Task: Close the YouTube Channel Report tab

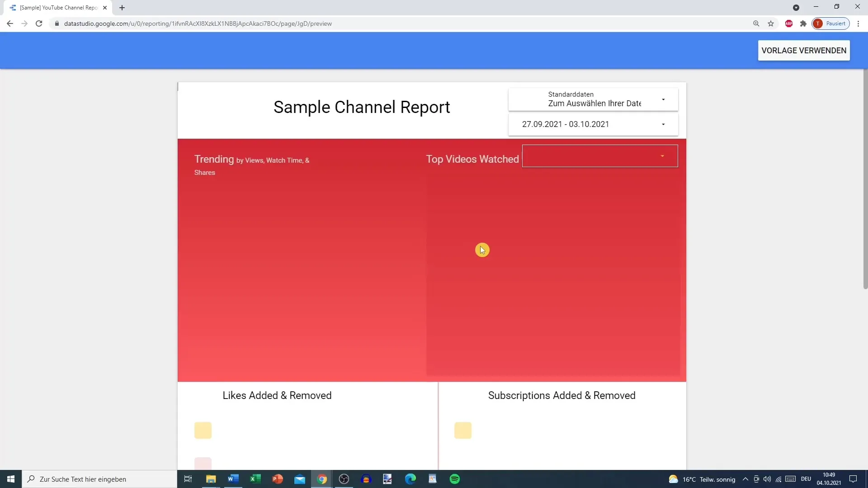Action: pyautogui.click(x=105, y=8)
